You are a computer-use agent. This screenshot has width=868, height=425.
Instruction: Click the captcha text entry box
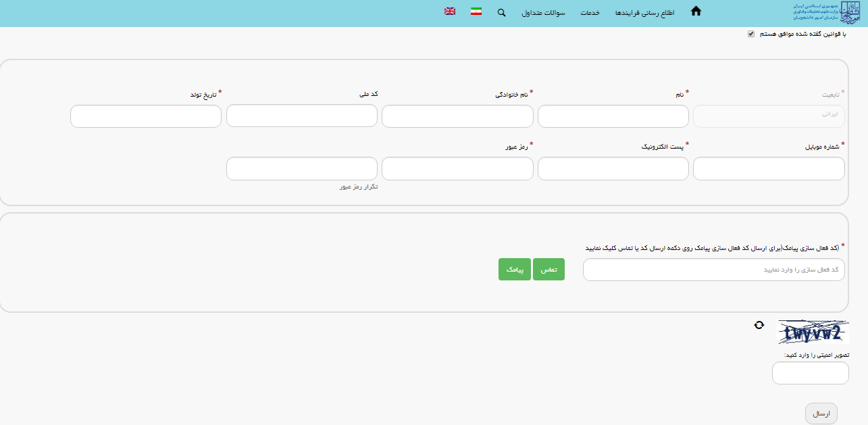click(x=810, y=373)
